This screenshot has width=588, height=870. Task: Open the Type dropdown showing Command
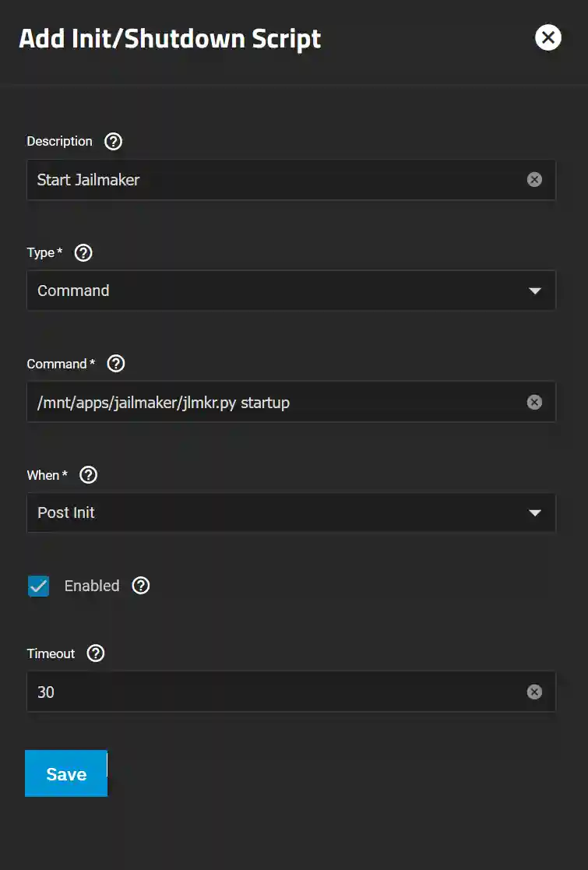click(x=291, y=290)
